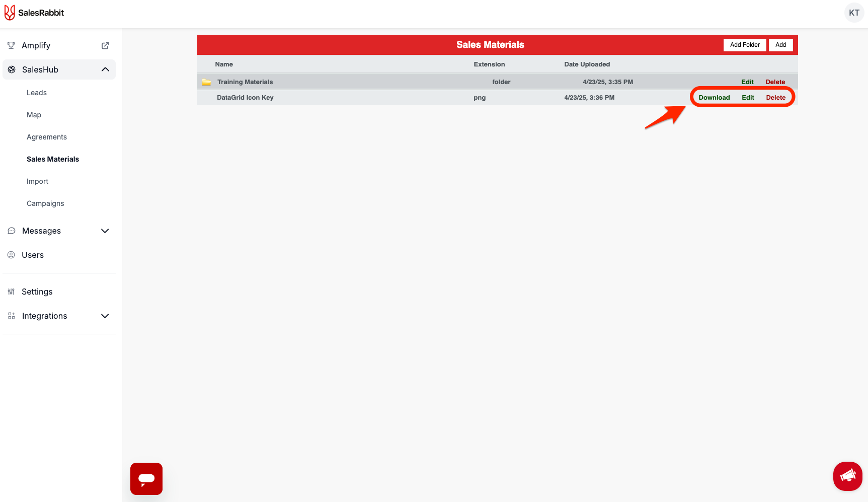Click the Messages chat bubble icon

12,231
